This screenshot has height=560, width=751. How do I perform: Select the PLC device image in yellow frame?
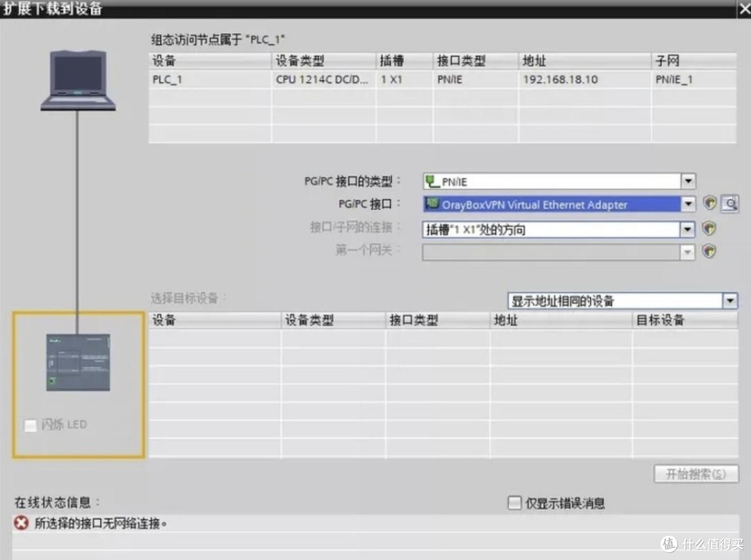[x=78, y=362]
